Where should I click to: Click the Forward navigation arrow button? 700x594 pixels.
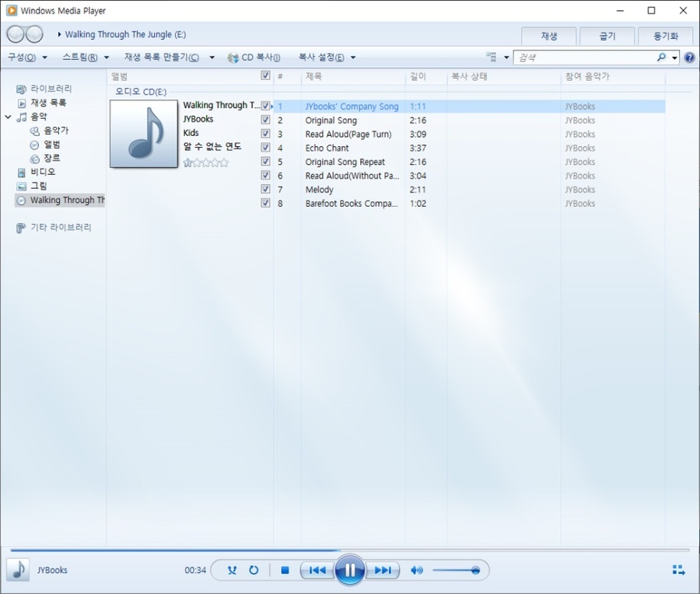[x=34, y=34]
